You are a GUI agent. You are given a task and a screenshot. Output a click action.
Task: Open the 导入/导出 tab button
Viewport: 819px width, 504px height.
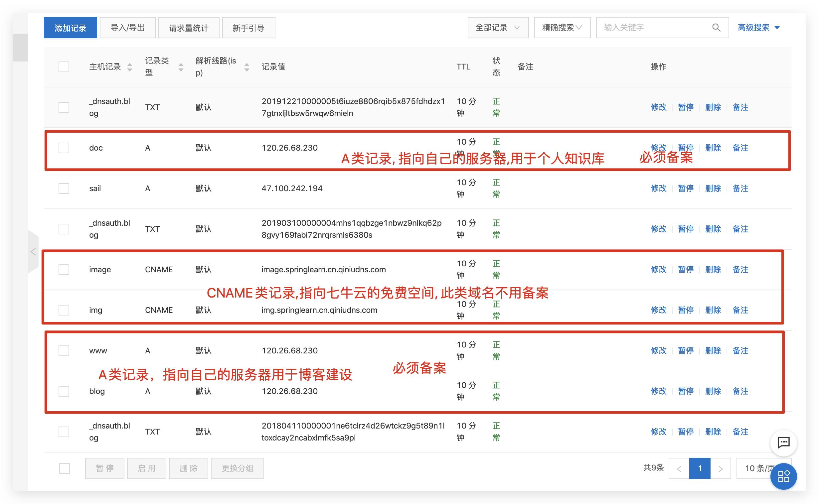coord(127,28)
